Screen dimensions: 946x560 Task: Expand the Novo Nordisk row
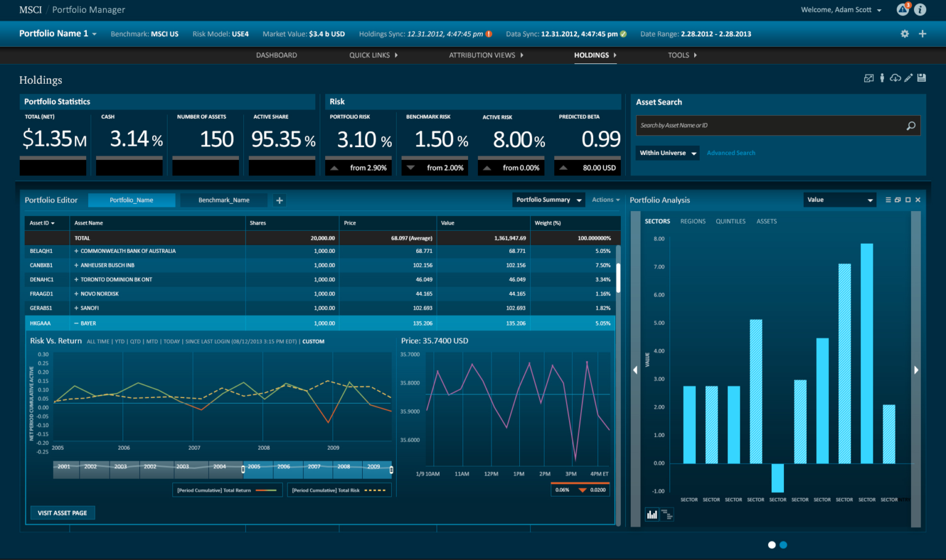pos(76,294)
